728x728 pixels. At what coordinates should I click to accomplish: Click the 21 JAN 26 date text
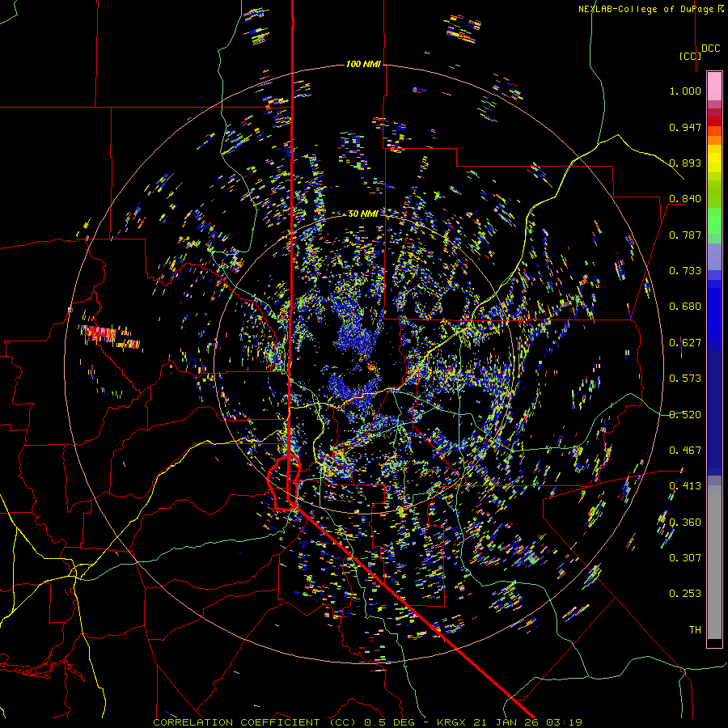point(507,722)
